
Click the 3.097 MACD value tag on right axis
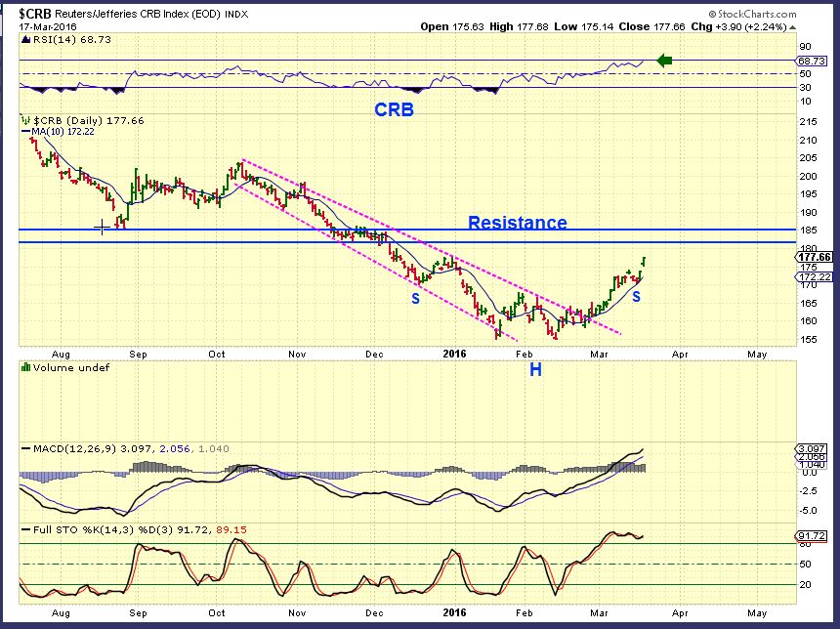pos(811,448)
